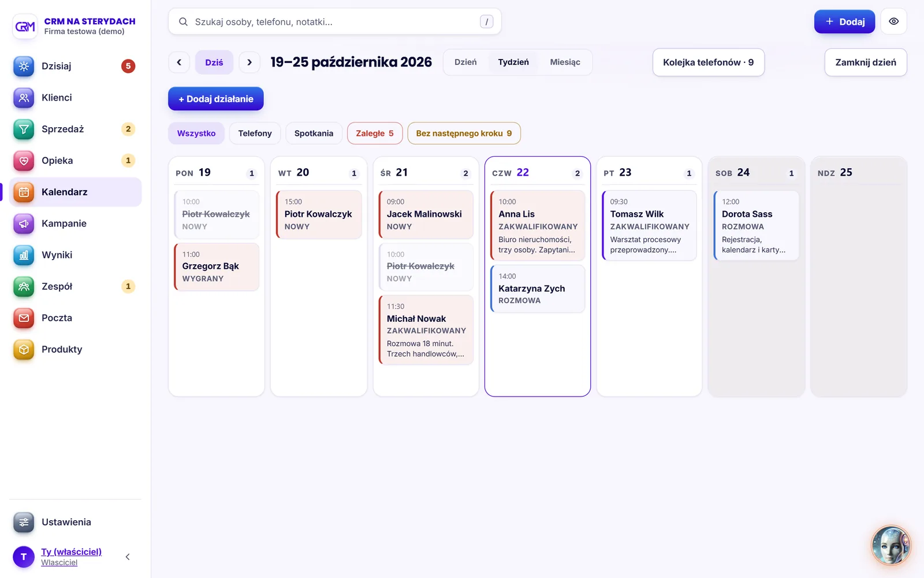Viewport: 924px width, 578px height.
Task: Click the Dodaj button
Action: pyautogui.click(x=844, y=21)
